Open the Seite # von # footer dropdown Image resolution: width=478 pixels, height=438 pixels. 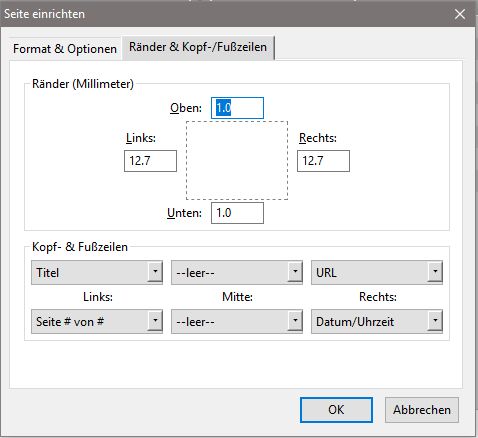(97, 322)
